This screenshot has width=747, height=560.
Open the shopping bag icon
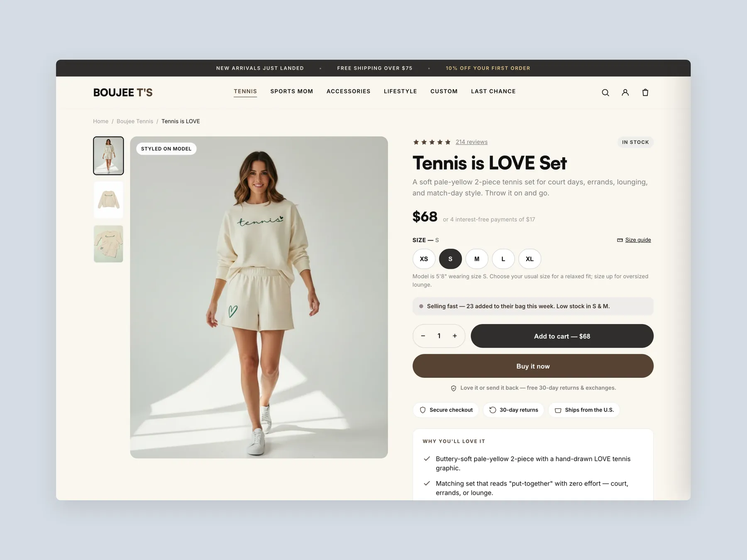pyautogui.click(x=645, y=93)
